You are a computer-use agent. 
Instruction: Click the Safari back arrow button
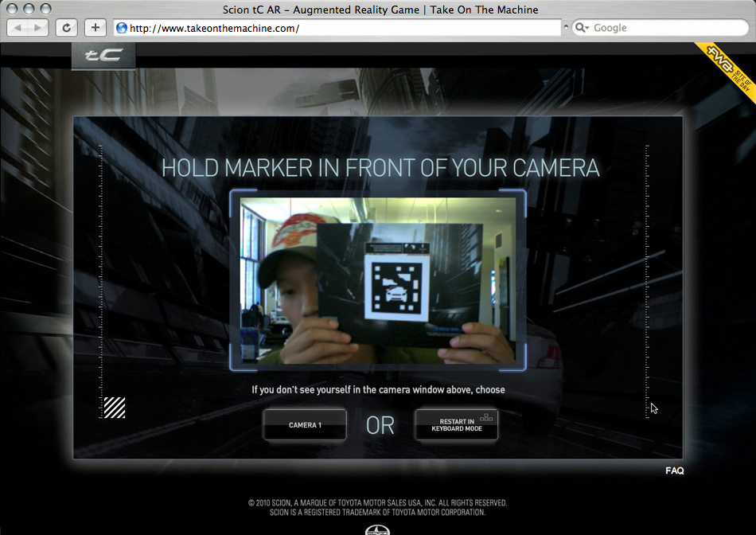pos(18,28)
